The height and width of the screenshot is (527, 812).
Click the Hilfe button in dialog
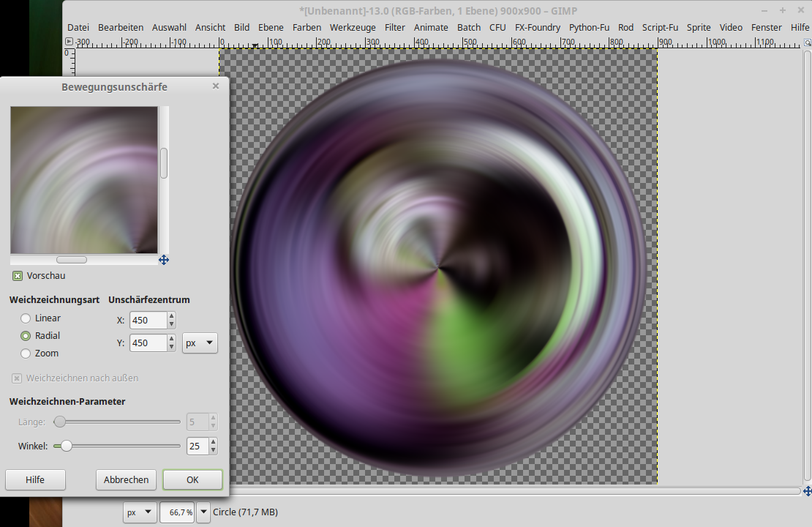[35, 480]
